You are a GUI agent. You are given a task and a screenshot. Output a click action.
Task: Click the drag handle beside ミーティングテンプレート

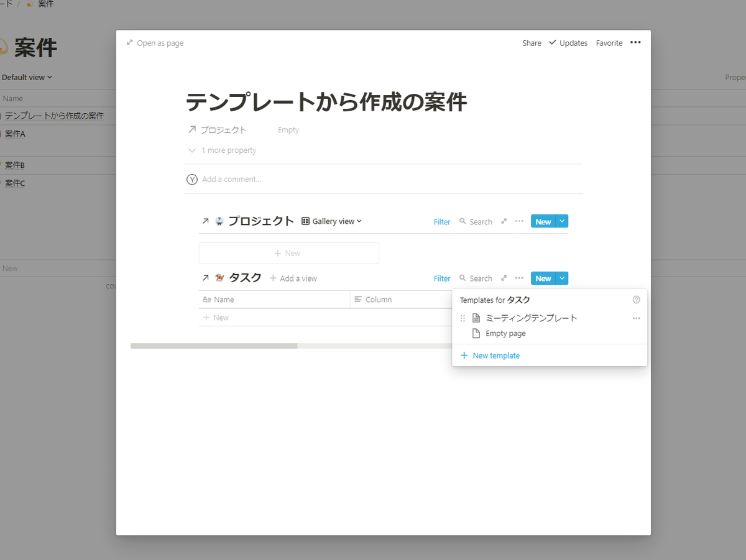462,318
